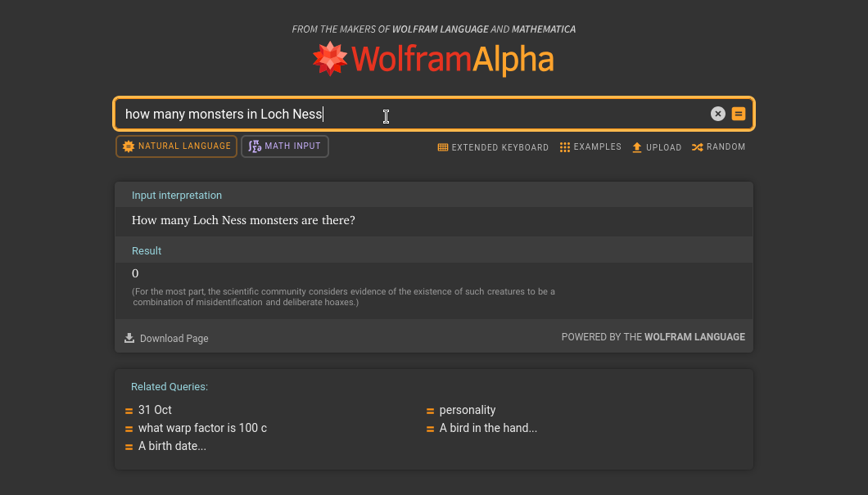The height and width of the screenshot is (495, 868).
Task: Click equals icon beside 'personality'
Action: pyautogui.click(x=430, y=411)
